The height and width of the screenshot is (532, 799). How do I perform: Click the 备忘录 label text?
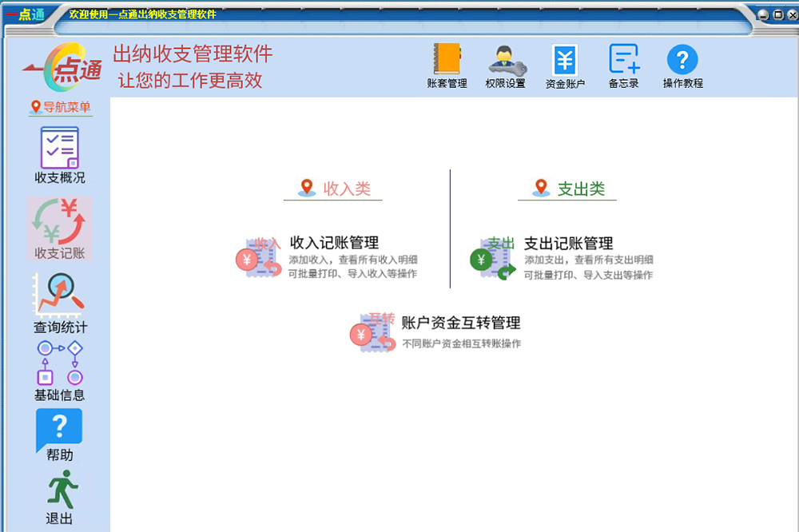tap(624, 84)
